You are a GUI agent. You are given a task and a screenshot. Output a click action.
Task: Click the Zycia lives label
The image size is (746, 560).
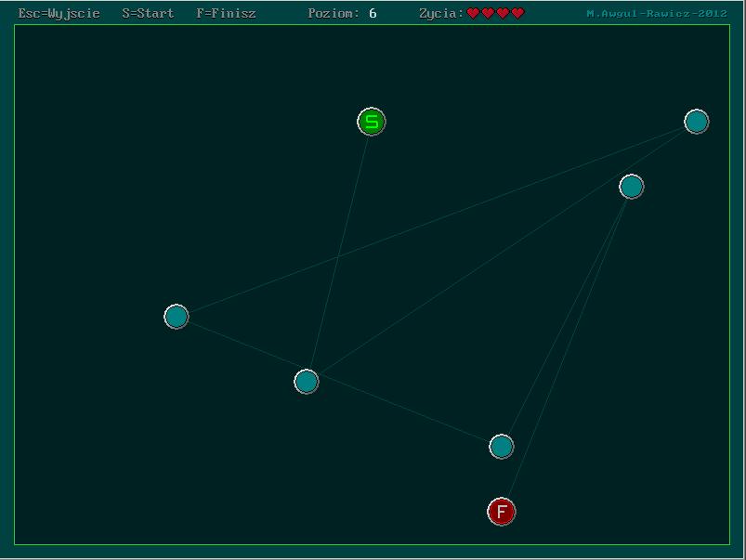(x=441, y=14)
